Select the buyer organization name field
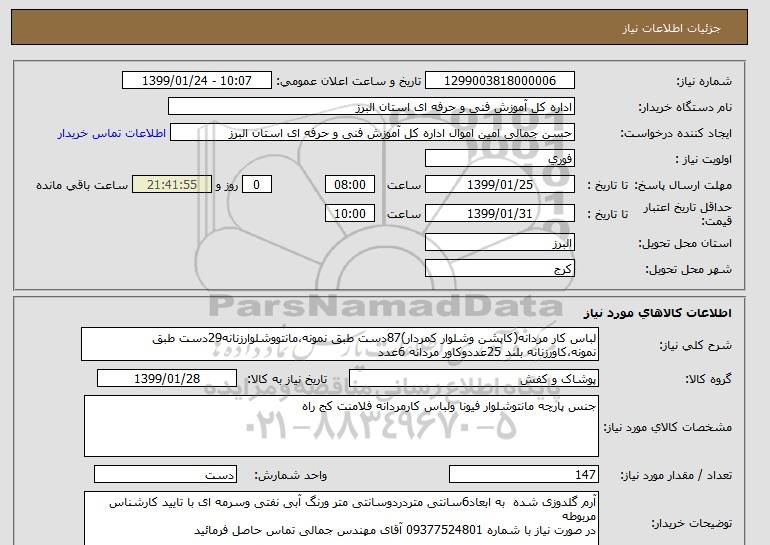 coord(371,107)
